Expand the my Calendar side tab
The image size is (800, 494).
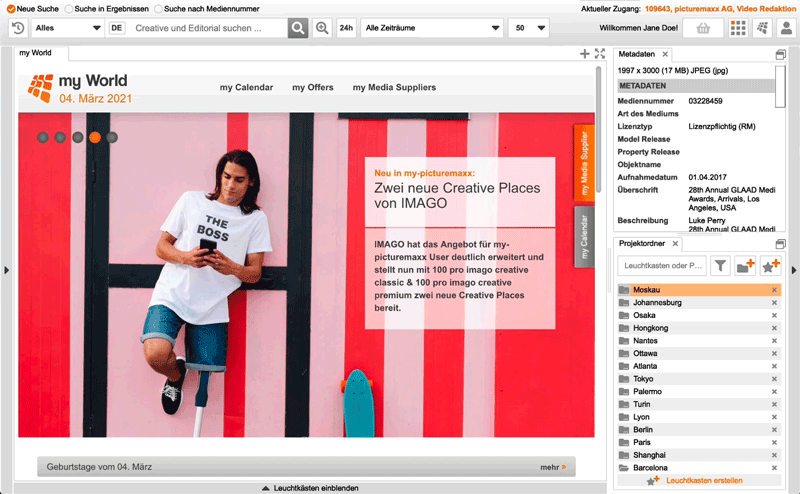pyautogui.click(x=584, y=237)
